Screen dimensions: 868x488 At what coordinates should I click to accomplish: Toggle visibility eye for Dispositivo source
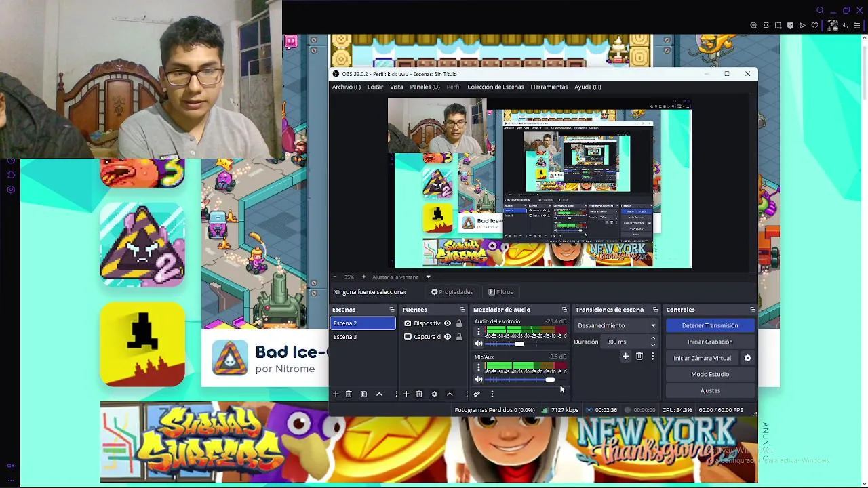tap(448, 323)
